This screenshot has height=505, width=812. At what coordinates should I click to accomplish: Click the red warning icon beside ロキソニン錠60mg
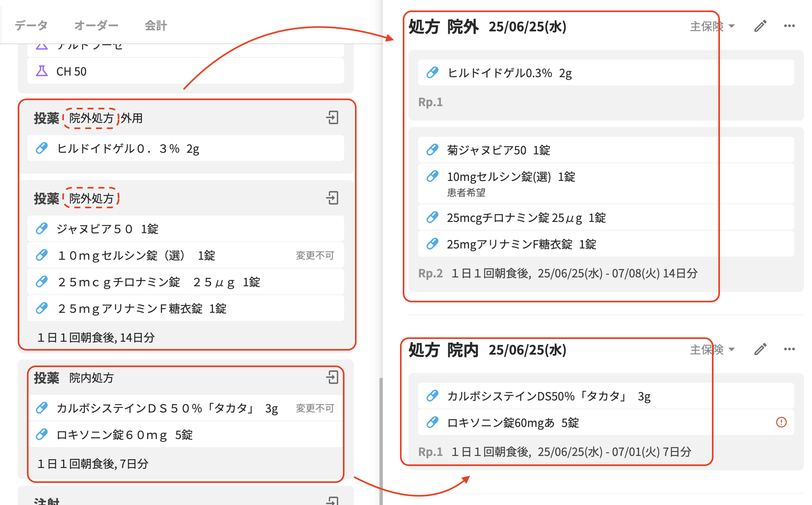point(781,422)
